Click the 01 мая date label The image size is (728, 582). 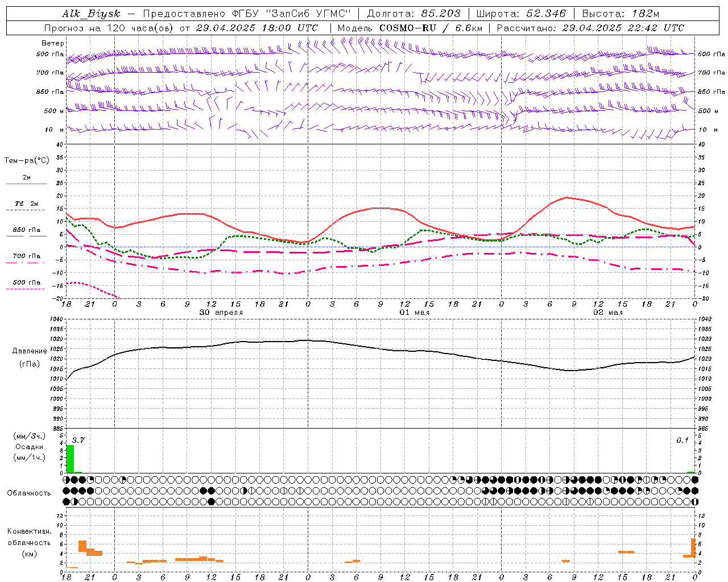click(x=414, y=313)
